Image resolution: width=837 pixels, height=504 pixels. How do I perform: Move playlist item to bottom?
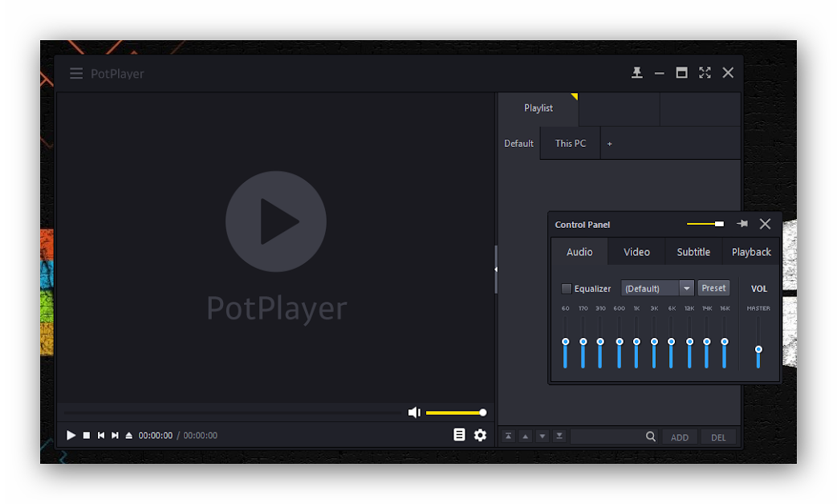[x=559, y=437]
